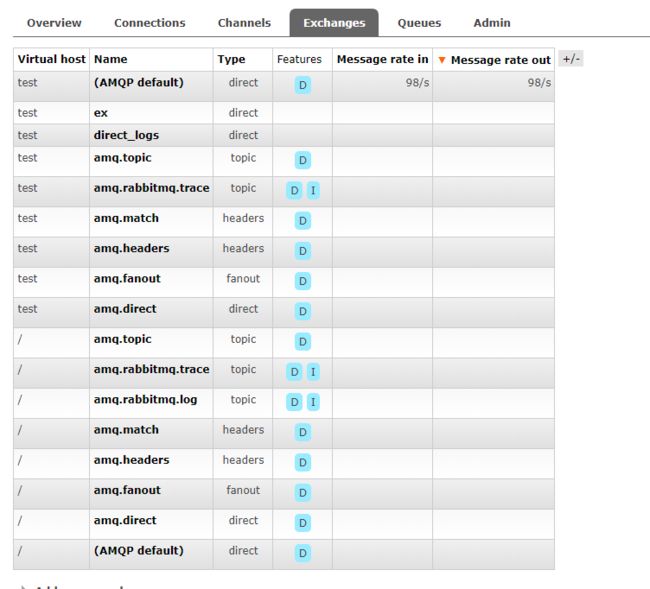Screen dimensions: 650x589
Task: Click the D badge in / amq.topic row
Action: tap(303, 342)
